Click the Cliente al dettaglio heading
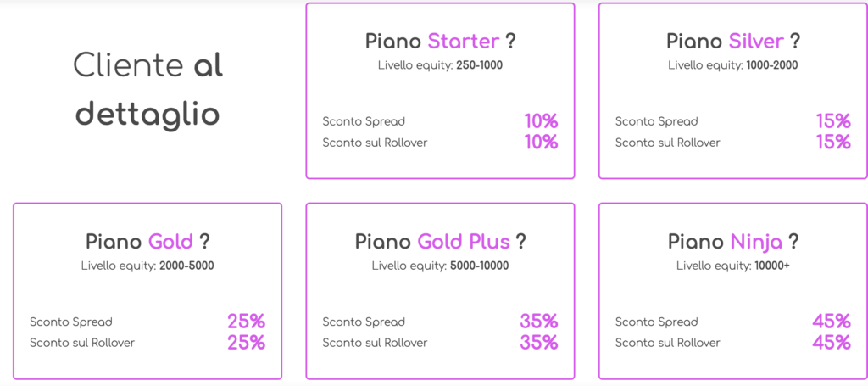 (x=147, y=90)
